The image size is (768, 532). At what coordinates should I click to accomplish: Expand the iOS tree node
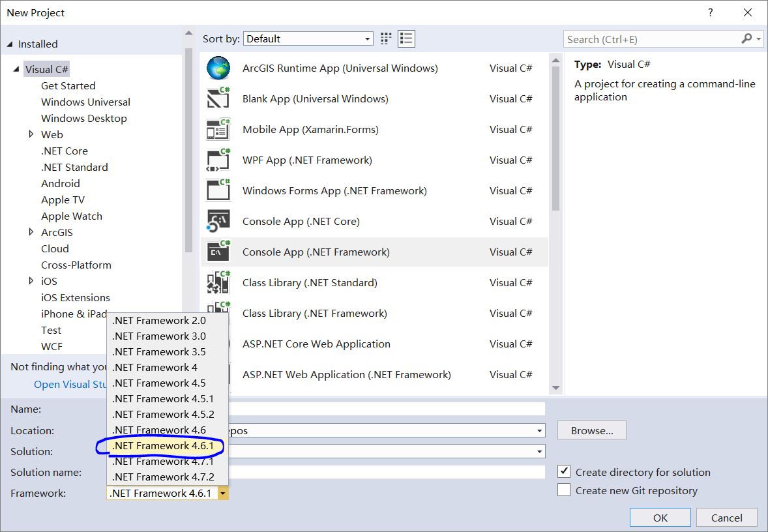click(31, 281)
